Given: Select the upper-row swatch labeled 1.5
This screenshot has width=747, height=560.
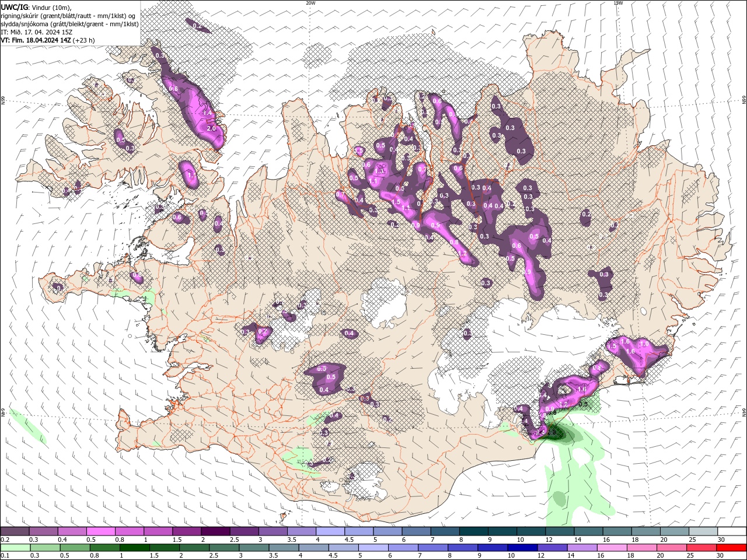Looking at the screenshot, I should pos(187,531).
